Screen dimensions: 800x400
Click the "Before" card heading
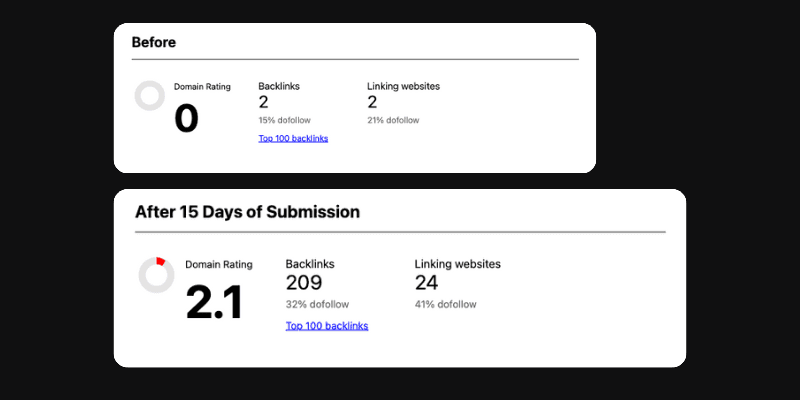[153, 43]
